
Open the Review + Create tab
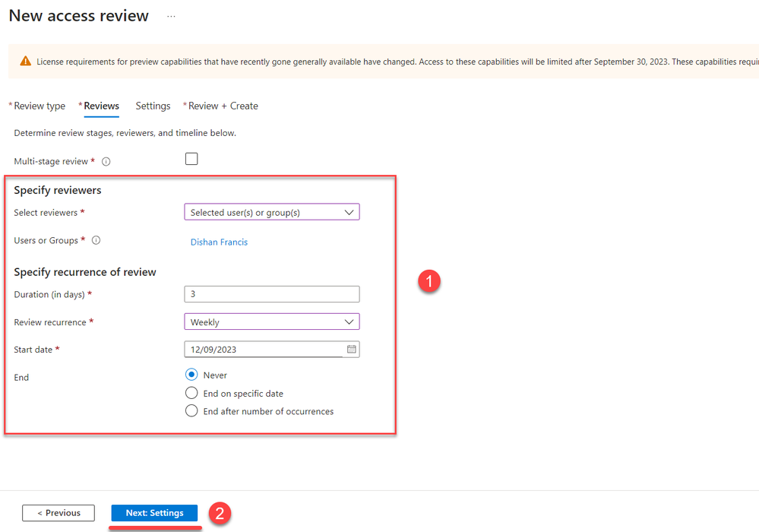coord(223,106)
